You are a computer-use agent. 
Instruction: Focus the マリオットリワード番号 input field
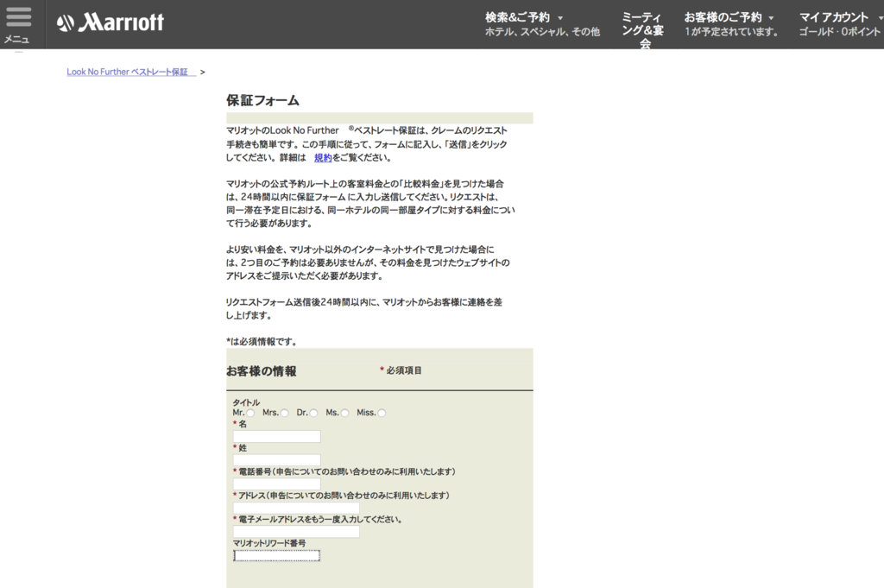click(x=277, y=556)
